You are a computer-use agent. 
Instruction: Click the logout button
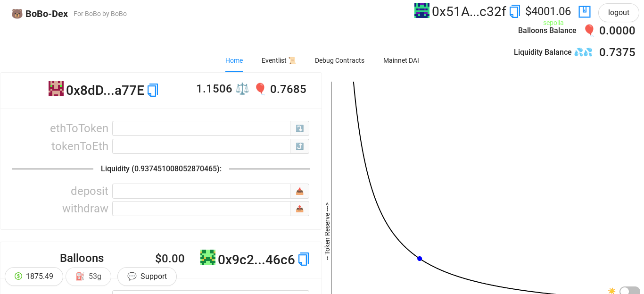click(x=618, y=13)
